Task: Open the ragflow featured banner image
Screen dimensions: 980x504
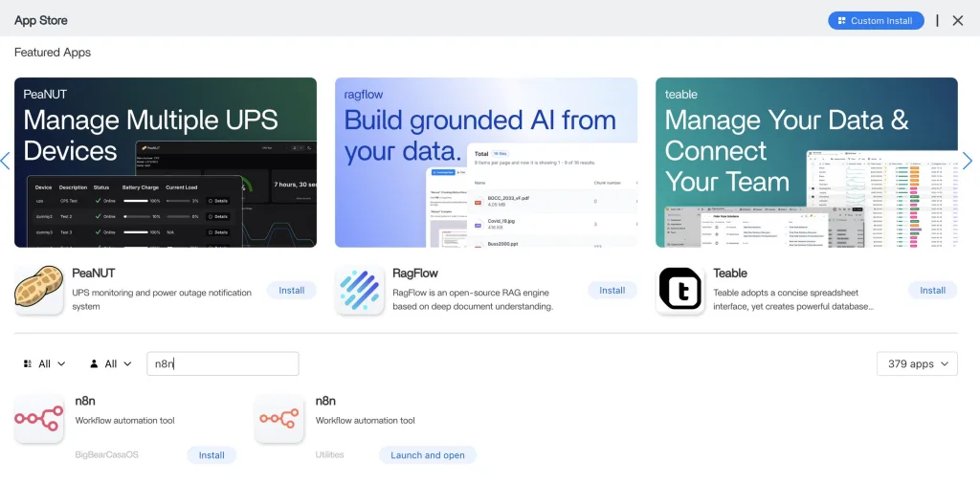Action: click(x=486, y=163)
